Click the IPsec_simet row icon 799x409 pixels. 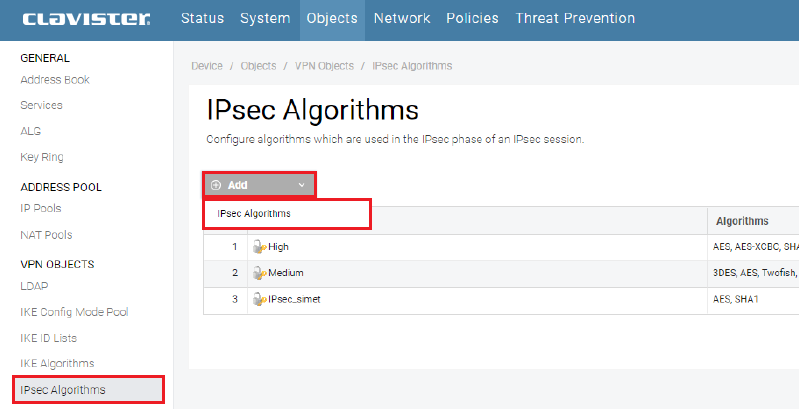coord(259,298)
